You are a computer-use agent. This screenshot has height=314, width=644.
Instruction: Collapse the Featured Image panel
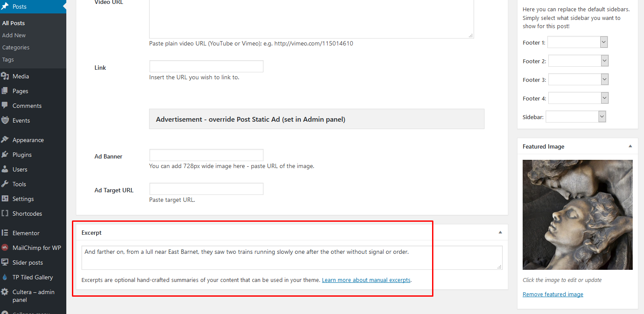tap(630, 146)
